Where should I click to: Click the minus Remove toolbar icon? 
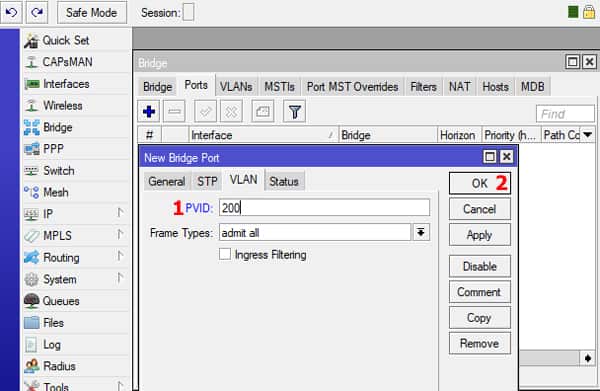point(174,112)
